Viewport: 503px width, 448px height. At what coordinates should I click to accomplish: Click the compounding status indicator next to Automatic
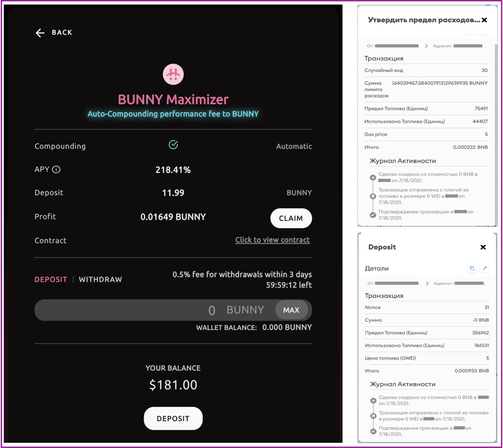tap(173, 144)
